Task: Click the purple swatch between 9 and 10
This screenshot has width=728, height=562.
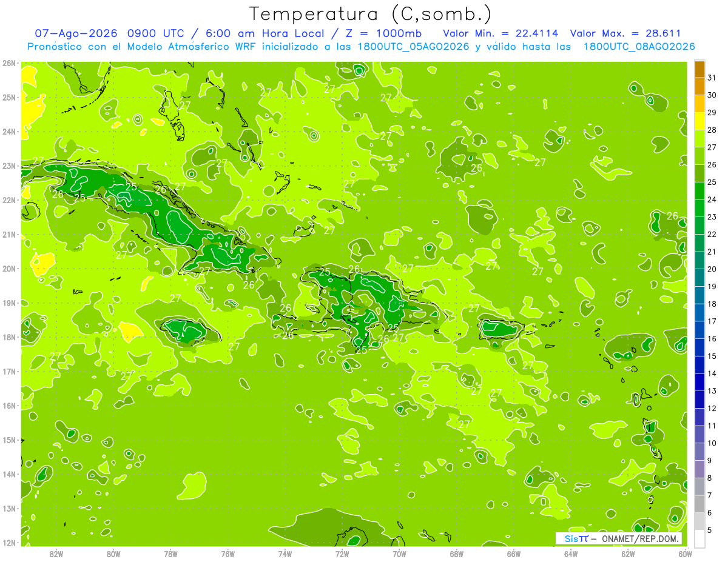Action: tap(699, 452)
